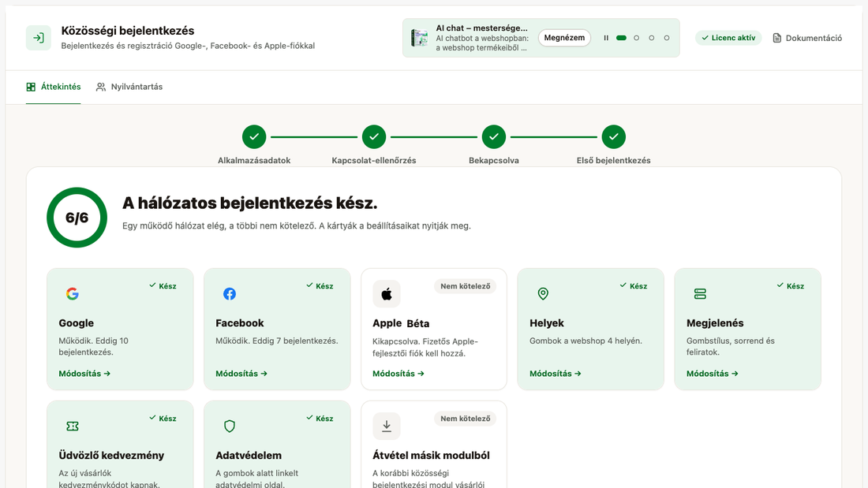Click the Kapcsolat-ellenőrzés step checkmark

pyautogui.click(x=374, y=136)
